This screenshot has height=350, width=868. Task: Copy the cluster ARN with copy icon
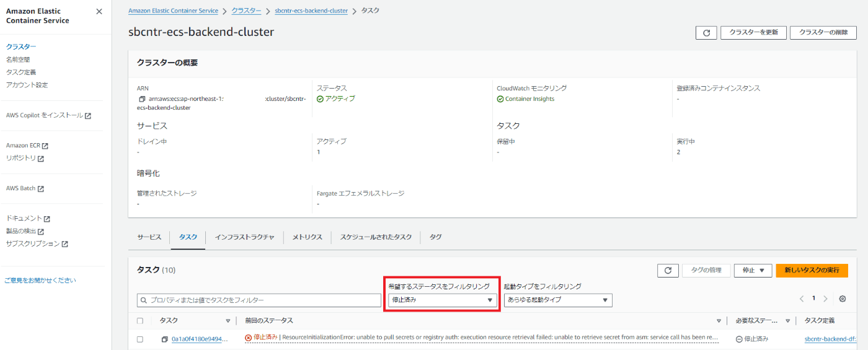click(142, 99)
